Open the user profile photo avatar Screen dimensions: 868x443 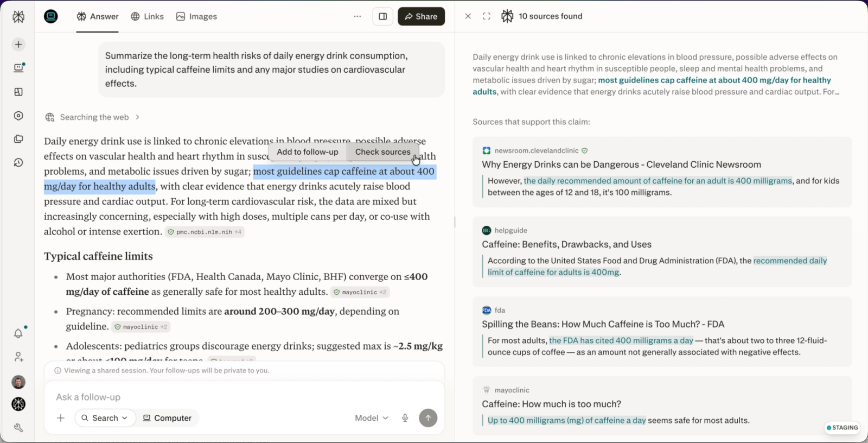coord(18,382)
